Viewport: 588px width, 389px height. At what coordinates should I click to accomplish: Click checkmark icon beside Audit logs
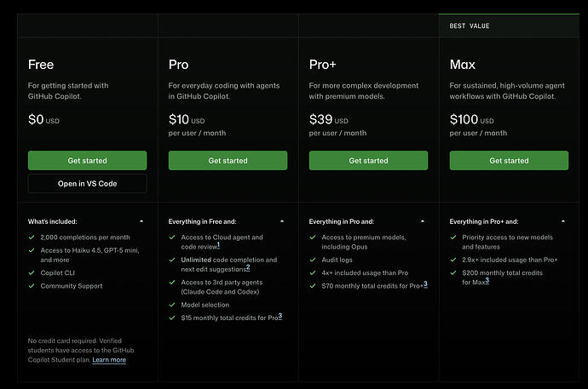[313, 260]
